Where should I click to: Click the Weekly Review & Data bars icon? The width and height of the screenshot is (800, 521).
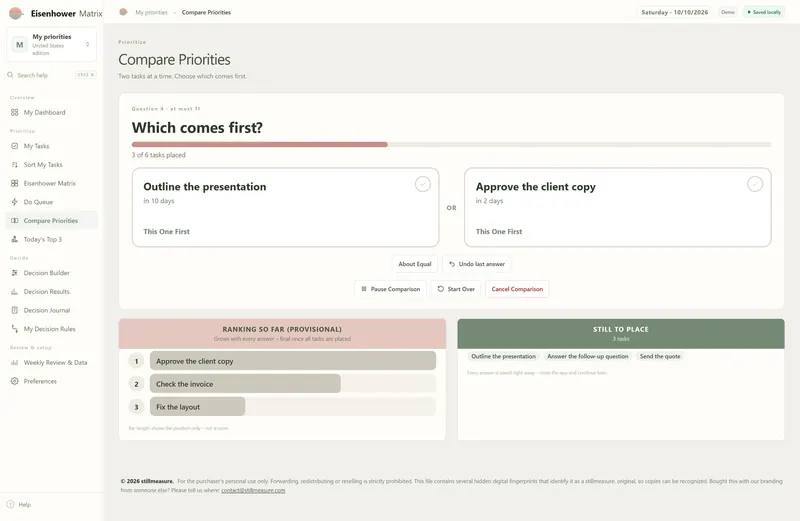pos(14,363)
